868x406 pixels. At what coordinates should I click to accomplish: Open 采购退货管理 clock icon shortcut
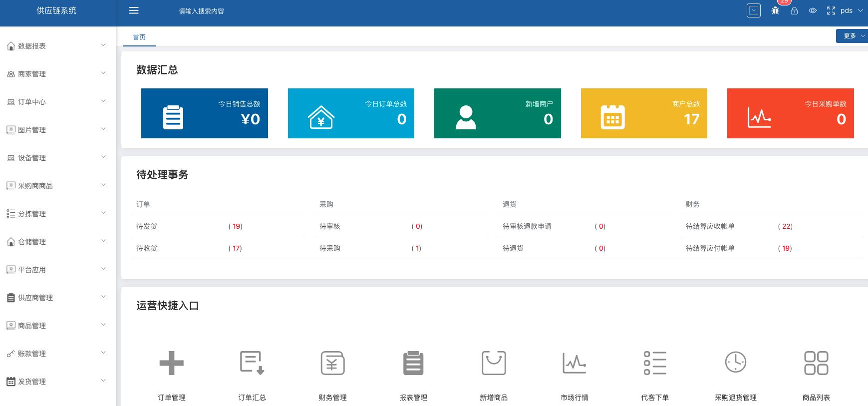[735, 363]
